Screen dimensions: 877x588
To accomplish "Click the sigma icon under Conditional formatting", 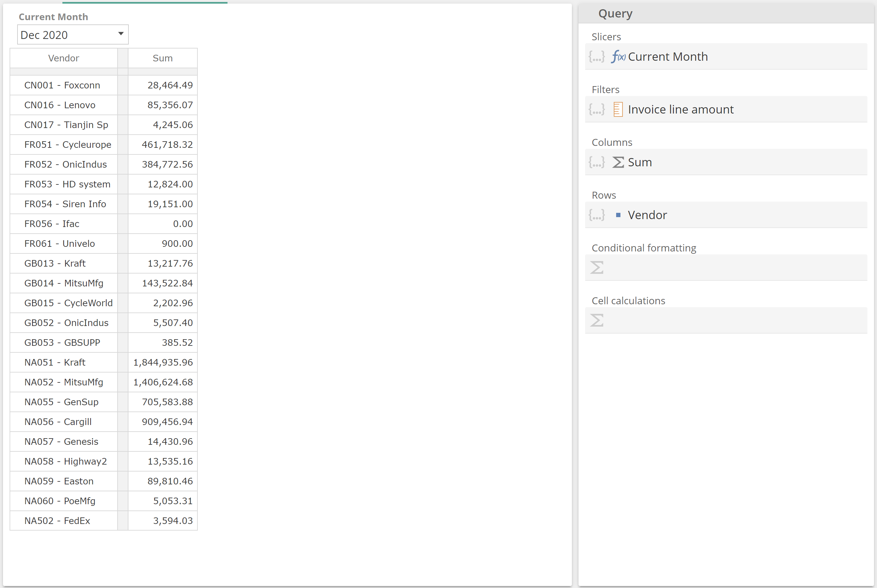I will click(x=597, y=268).
